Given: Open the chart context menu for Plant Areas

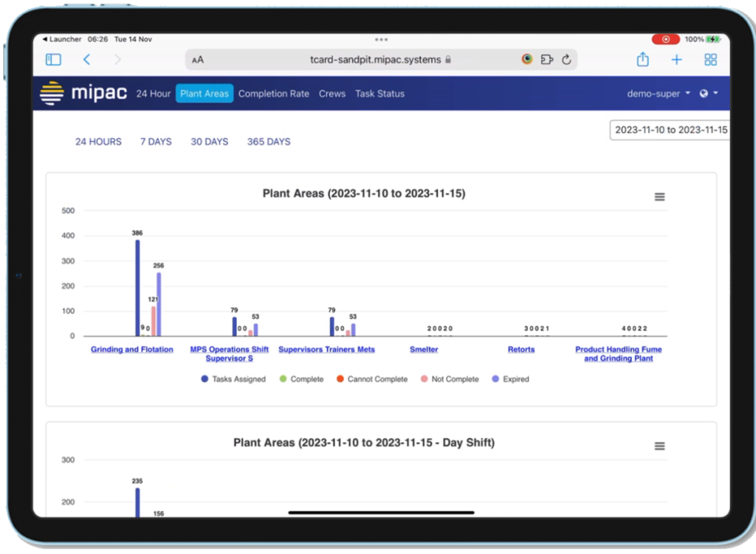Looking at the screenshot, I should coord(659,196).
